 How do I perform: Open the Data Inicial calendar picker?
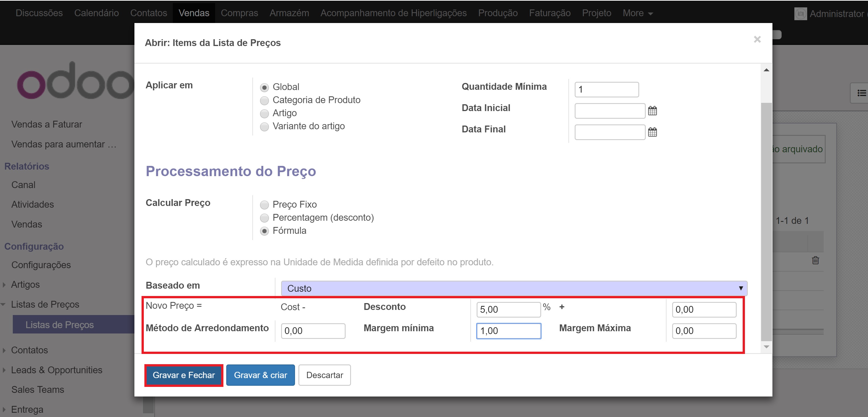tap(652, 111)
